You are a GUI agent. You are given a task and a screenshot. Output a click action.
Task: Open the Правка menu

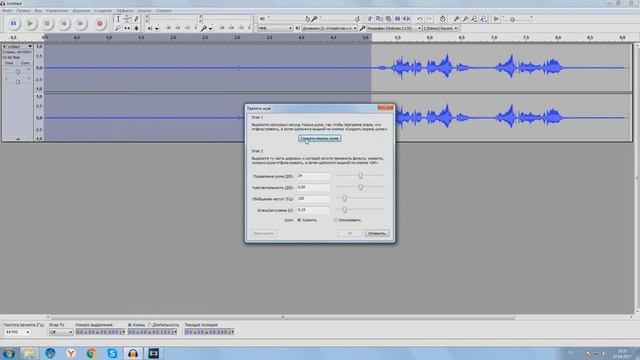(x=23, y=11)
